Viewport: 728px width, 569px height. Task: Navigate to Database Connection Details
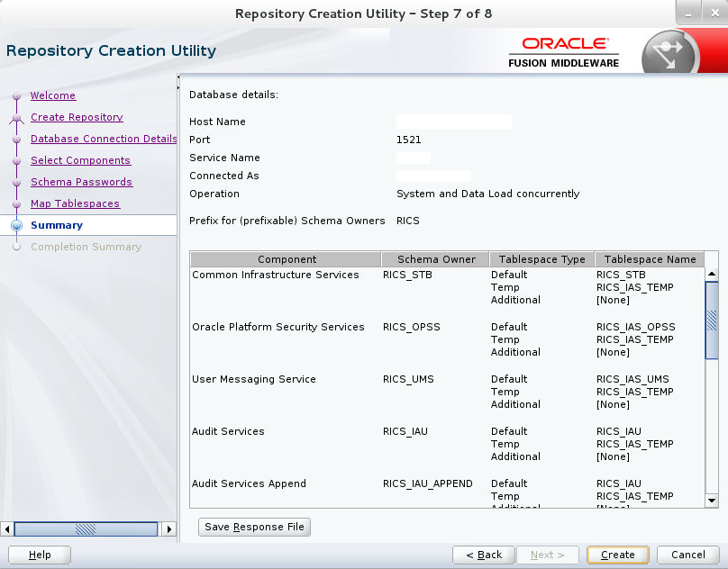pos(103,139)
